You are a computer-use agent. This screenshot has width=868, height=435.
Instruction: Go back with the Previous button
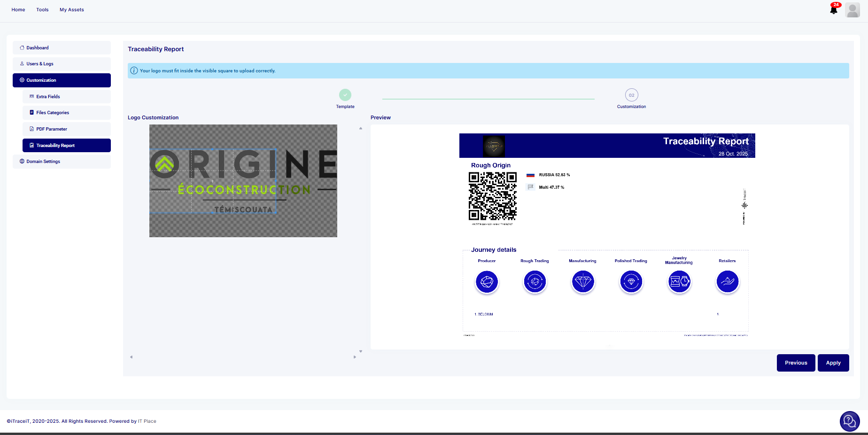(796, 363)
